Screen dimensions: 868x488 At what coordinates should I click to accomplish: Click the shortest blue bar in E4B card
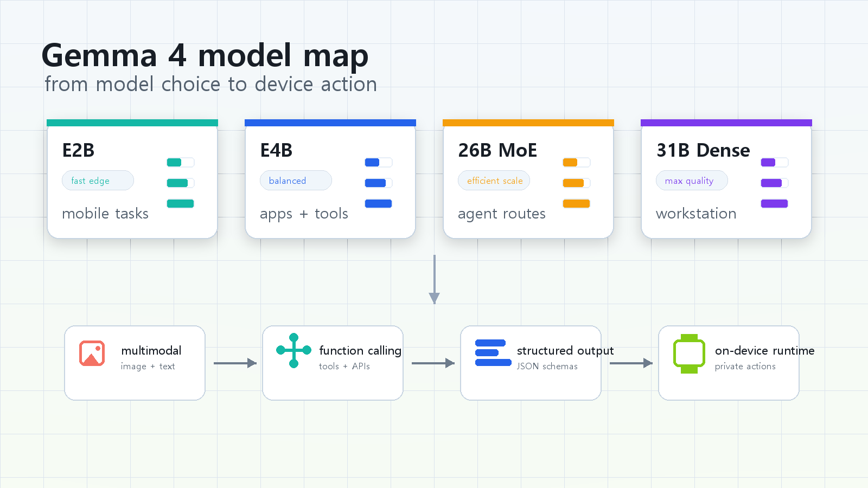click(x=372, y=162)
